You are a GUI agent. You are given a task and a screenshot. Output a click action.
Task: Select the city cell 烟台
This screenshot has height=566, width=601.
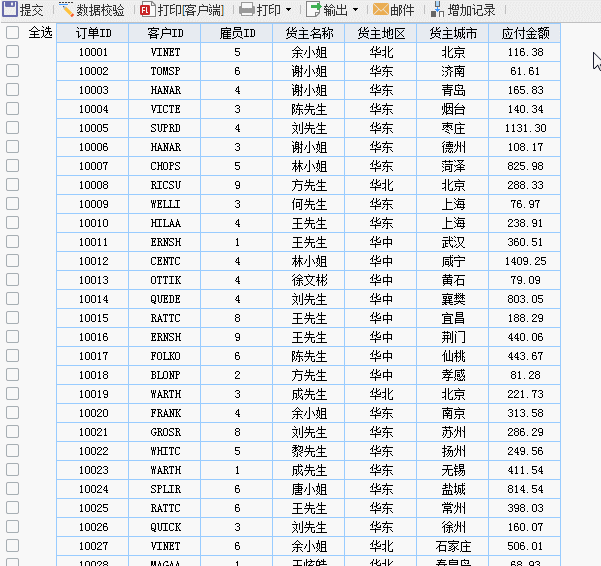453,109
